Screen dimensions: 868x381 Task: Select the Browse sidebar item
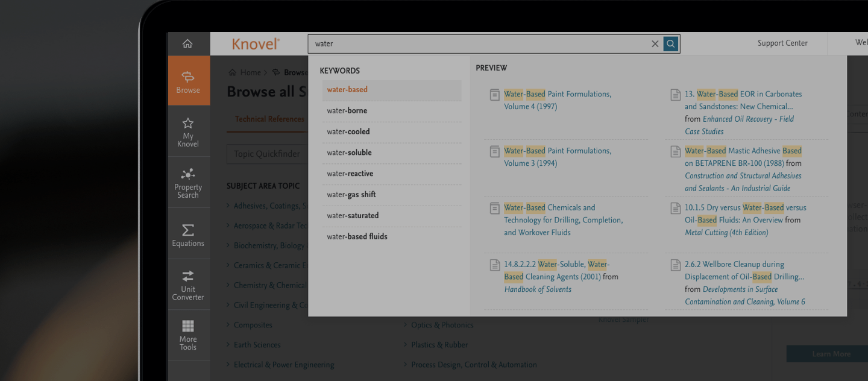[189, 81]
